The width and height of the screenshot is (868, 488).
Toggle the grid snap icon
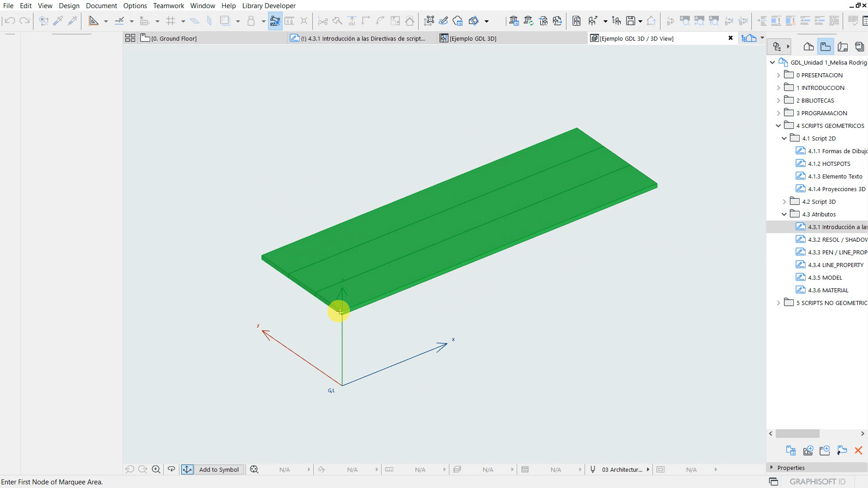(170, 21)
